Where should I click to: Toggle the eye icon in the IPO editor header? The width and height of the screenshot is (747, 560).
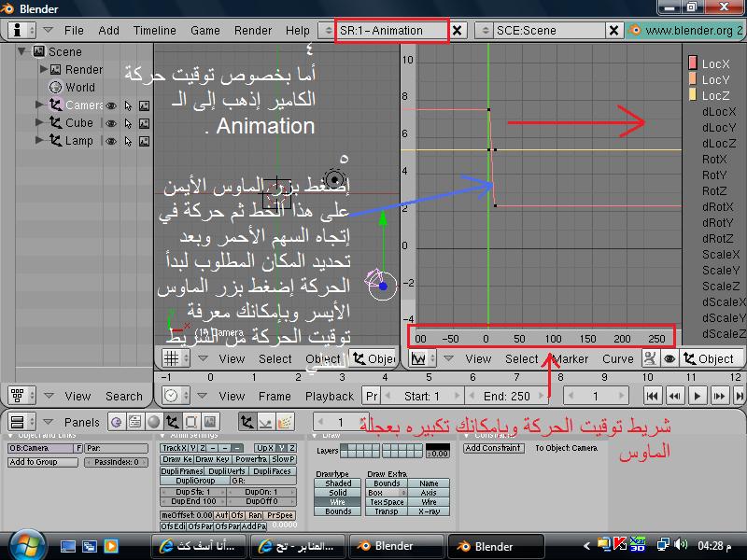(x=669, y=358)
